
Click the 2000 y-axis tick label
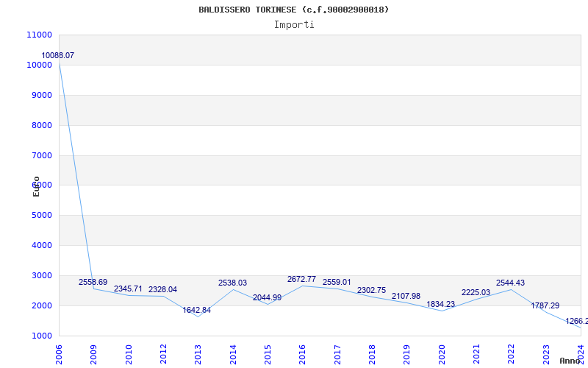point(42,305)
